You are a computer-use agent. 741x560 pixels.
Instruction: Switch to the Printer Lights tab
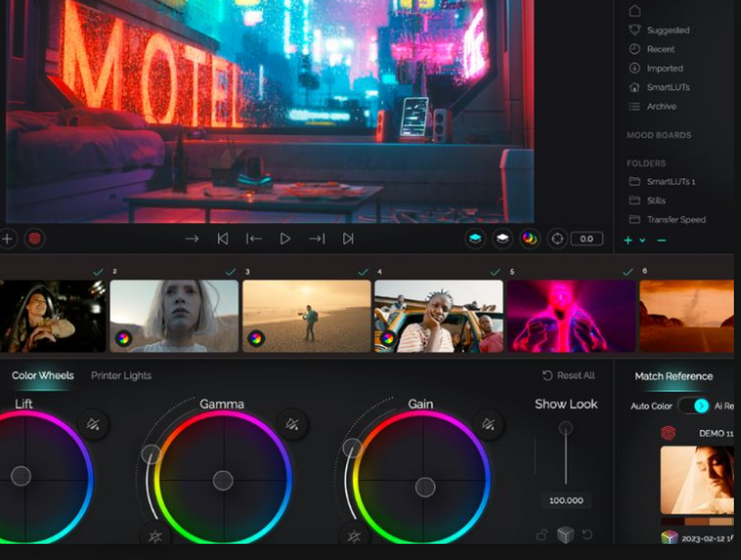click(x=121, y=376)
